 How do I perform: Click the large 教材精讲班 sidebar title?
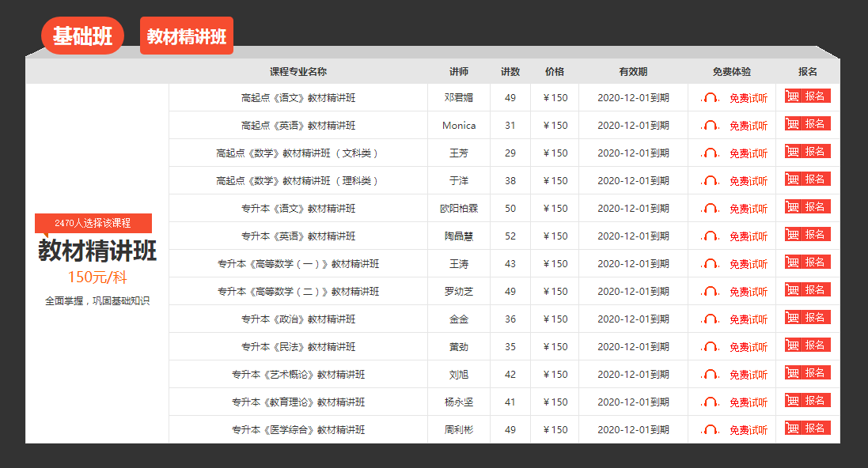pyautogui.click(x=97, y=251)
